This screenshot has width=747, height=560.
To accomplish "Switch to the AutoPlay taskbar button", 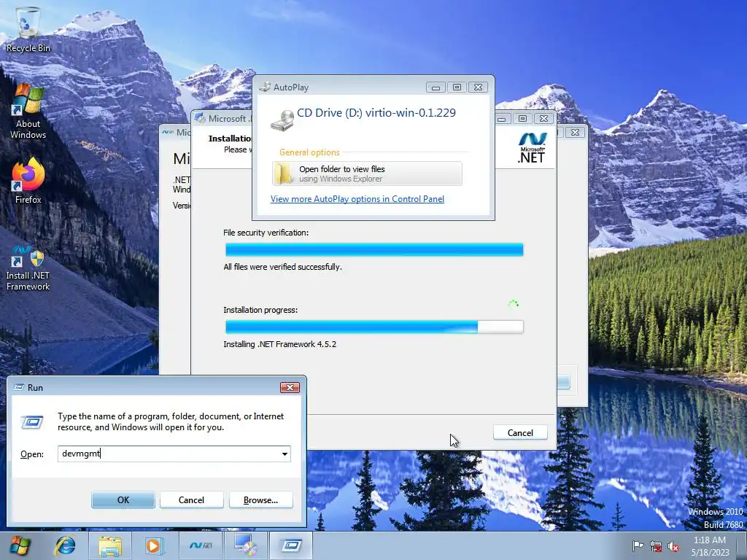I will 246,545.
